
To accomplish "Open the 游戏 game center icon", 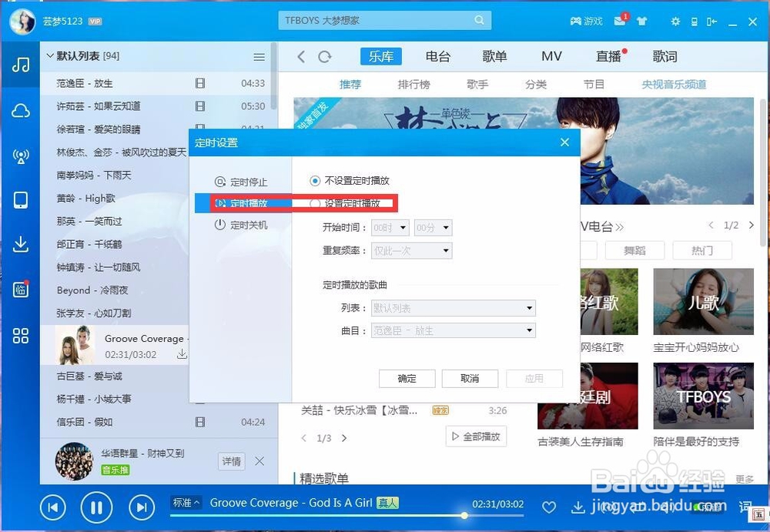I will click(586, 22).
